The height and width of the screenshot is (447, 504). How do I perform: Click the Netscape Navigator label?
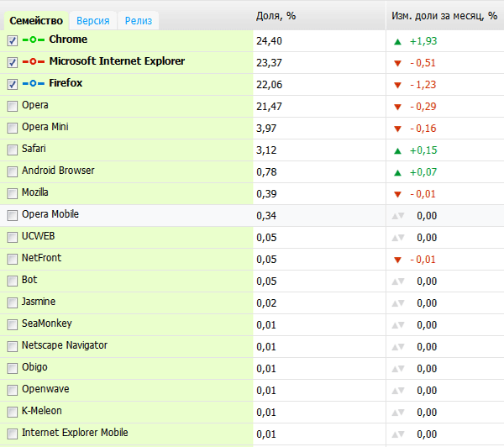(65, 345)
